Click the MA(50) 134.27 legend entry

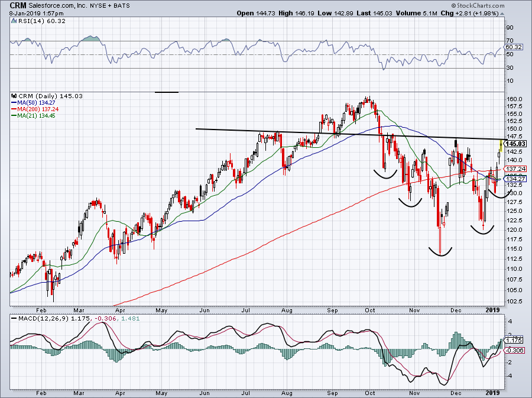point(36,102)
